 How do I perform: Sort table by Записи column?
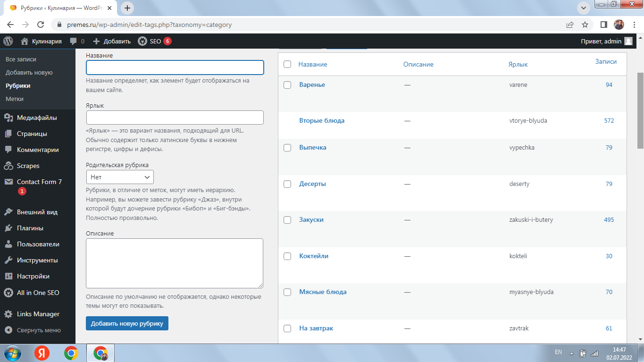tap(606, 61)
